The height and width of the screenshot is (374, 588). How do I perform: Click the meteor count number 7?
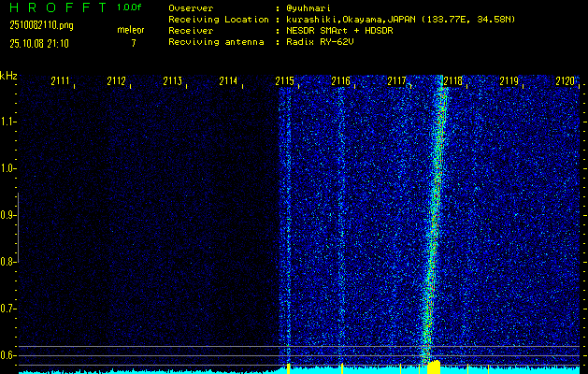click(x=132, y=43)
